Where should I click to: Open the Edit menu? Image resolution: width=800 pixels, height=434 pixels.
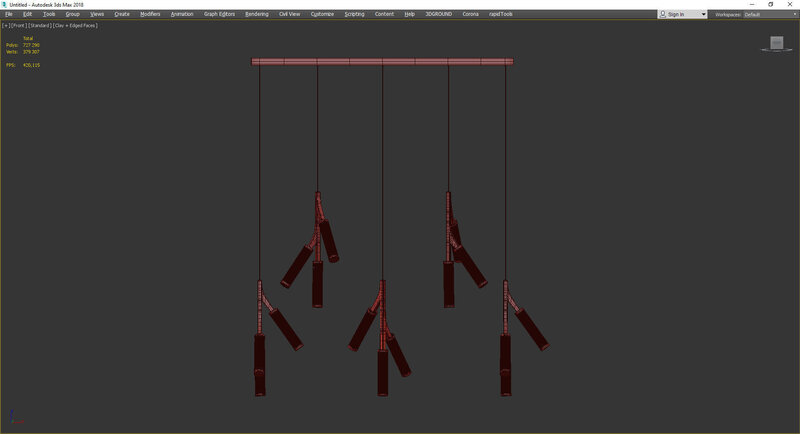tap(27, 14)
